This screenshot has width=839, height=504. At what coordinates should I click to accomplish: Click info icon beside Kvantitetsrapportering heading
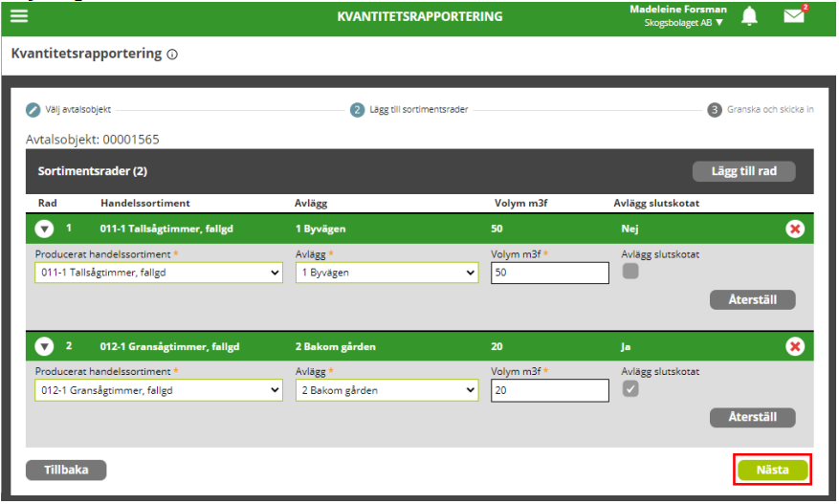pos(172,55)
